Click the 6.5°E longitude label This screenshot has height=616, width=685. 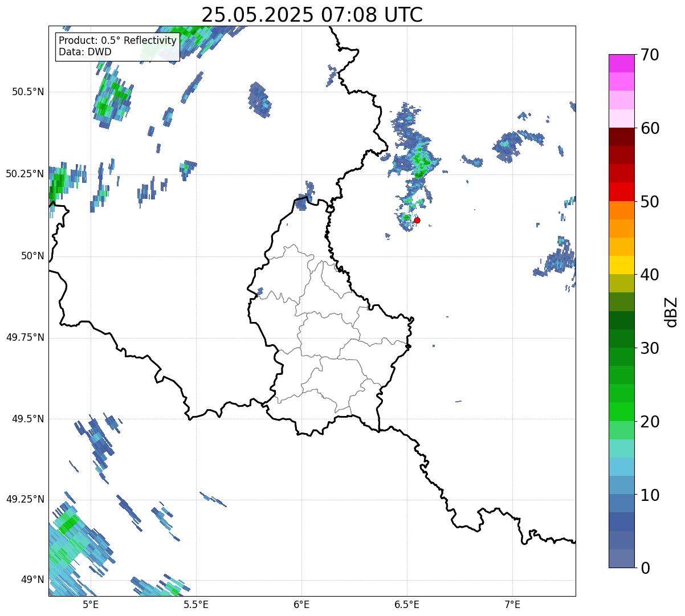(x=407, y=604)
